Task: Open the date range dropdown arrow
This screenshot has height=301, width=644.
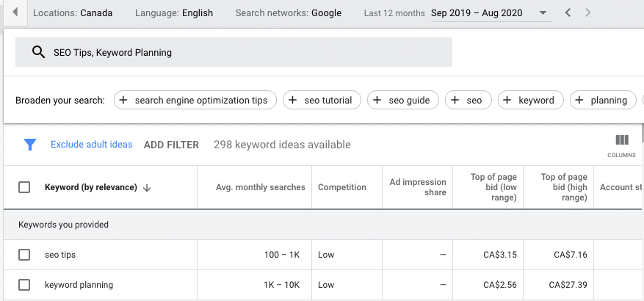Action: pyautogui.click(x=543, y=13)
